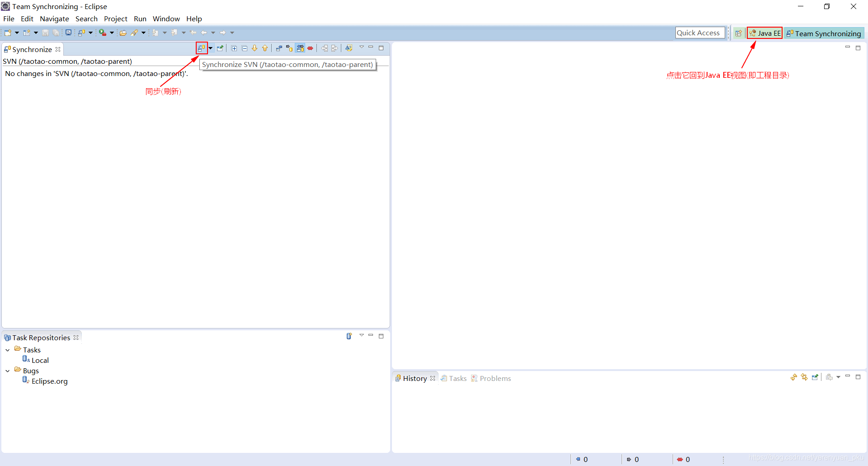Toggle Conflicts mode red arrow

[310, 48]
